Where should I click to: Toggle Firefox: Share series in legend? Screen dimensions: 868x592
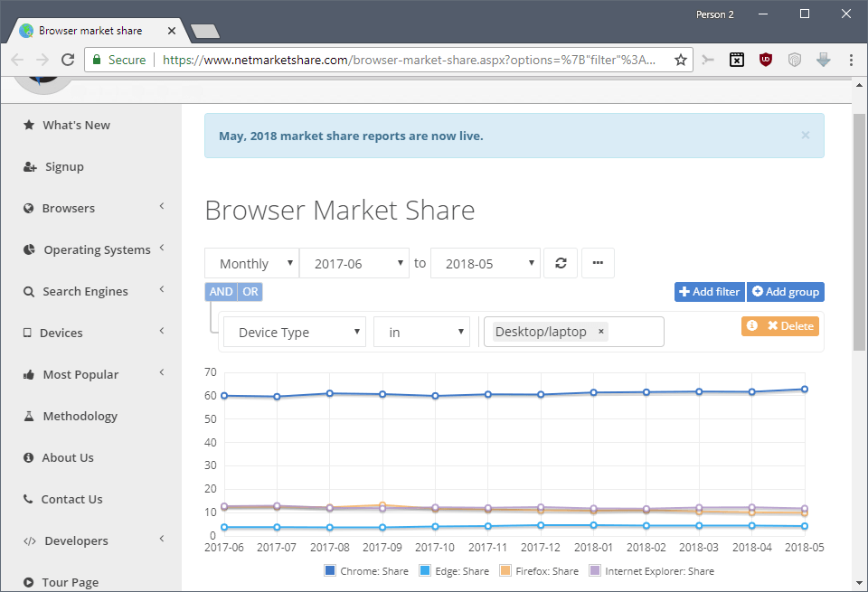click(539, 570)
